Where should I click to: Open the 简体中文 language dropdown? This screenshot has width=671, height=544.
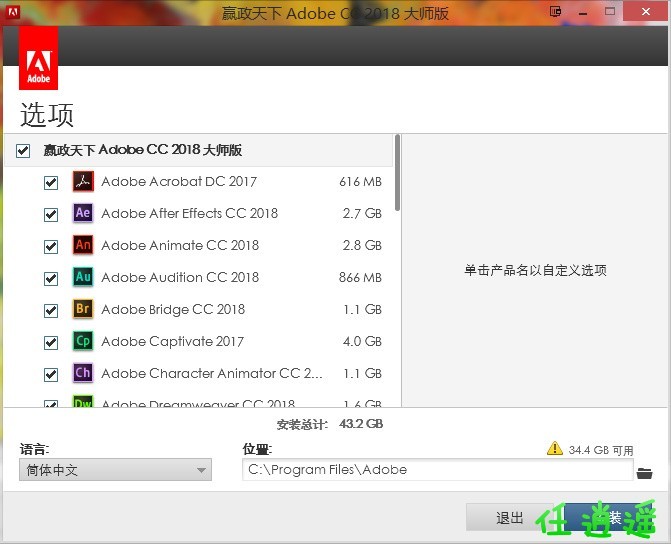click(x=115, y=470)
